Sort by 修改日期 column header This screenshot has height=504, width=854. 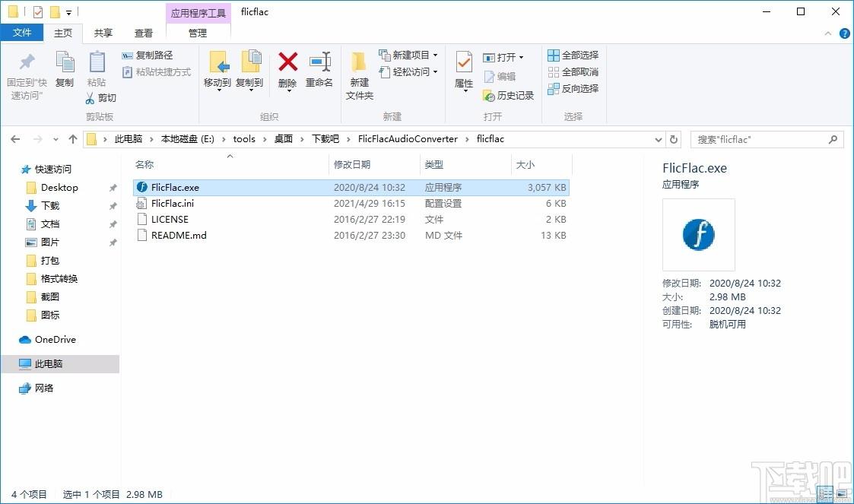pyautogui.click(x=352, y=164)
